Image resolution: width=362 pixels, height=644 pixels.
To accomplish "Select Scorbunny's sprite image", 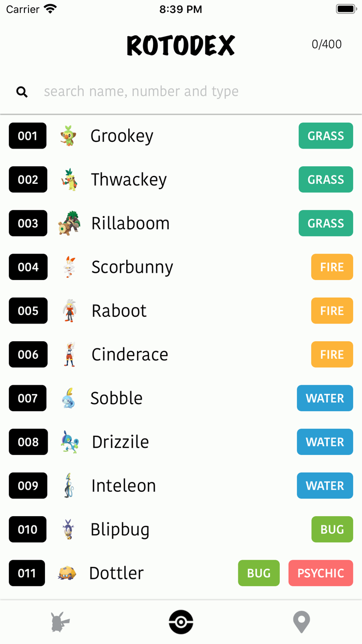I will [70, 267].
